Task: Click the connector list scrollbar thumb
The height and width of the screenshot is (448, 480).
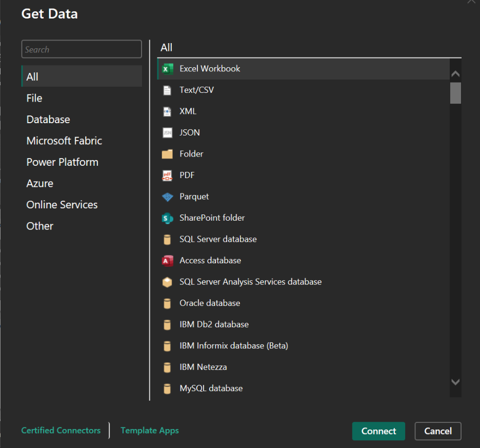Action: point(455,93)
